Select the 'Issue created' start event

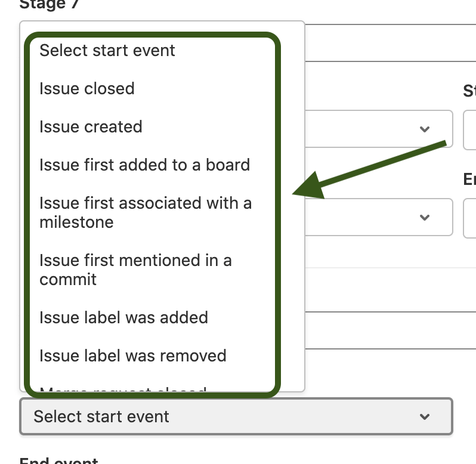(91, 127)
